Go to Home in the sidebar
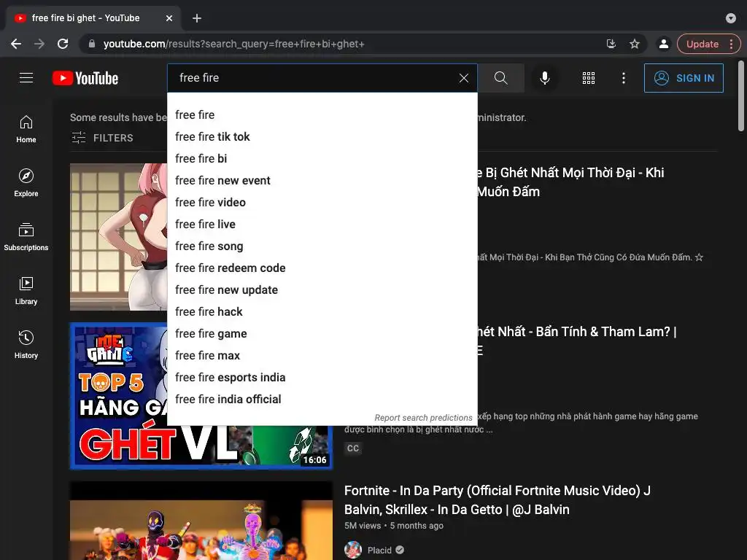 coord(26,129)
